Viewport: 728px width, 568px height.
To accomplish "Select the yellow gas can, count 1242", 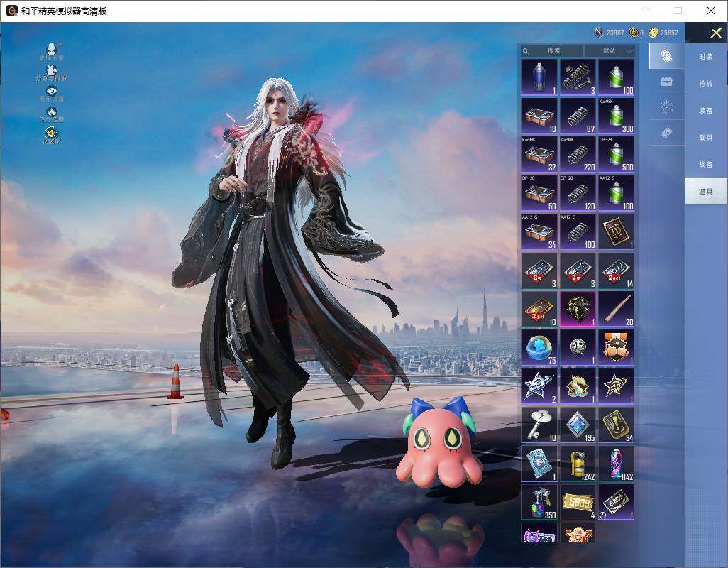I will coord(578,464).
